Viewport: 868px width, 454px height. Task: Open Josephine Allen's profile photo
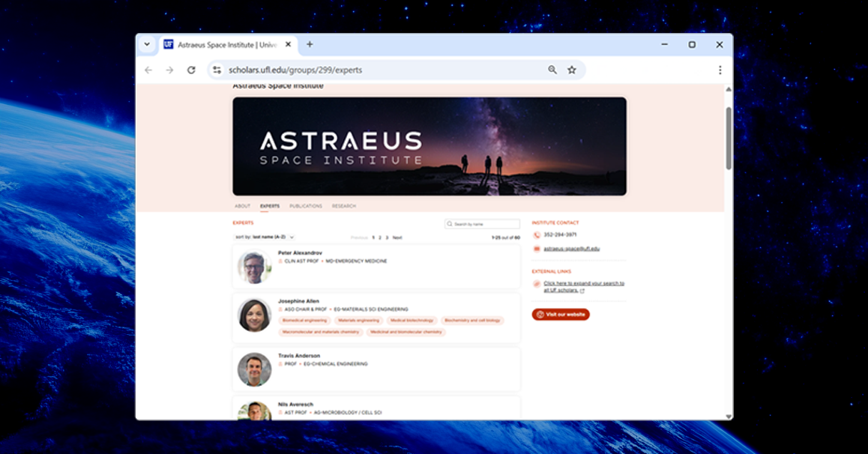(x=255, y=315)
